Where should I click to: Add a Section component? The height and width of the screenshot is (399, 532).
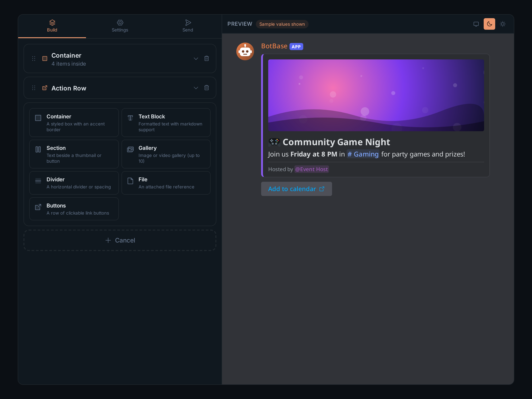point(74,154)
